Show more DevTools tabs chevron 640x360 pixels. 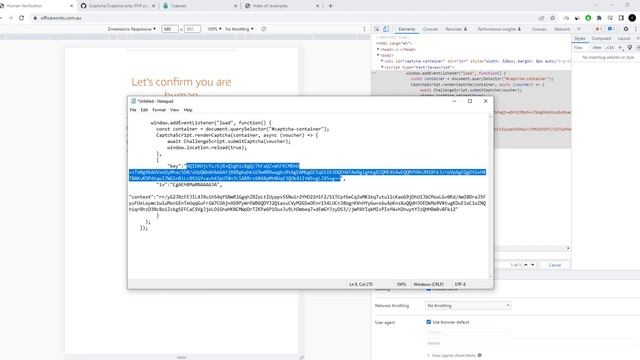579,29
